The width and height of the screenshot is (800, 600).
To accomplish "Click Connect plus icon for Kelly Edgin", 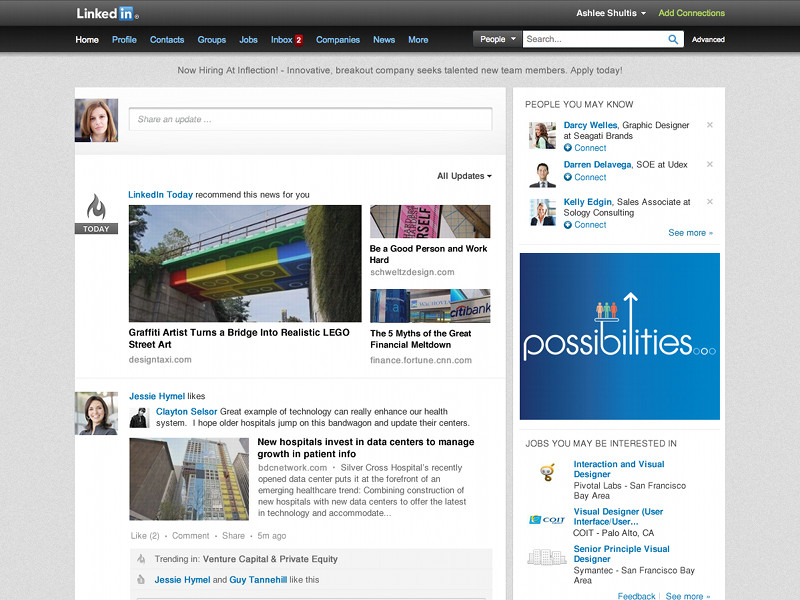I will [567, 225].
